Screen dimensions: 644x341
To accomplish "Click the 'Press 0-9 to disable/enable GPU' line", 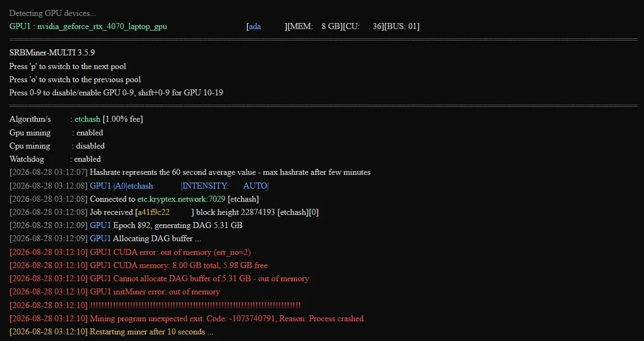I will pyautogui.click(x=116, y=92).
